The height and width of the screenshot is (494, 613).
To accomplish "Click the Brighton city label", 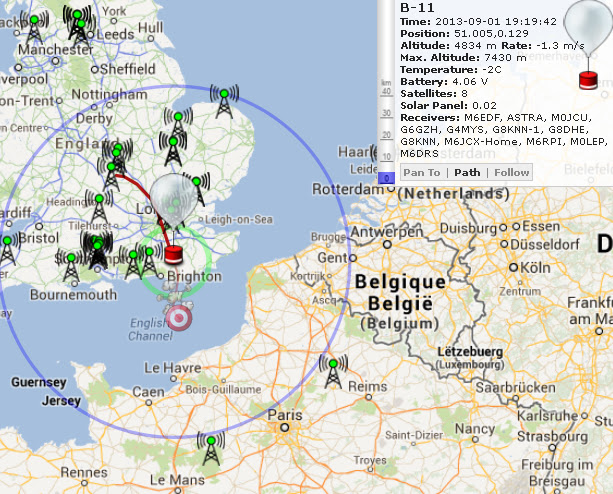I will (194, 276).
